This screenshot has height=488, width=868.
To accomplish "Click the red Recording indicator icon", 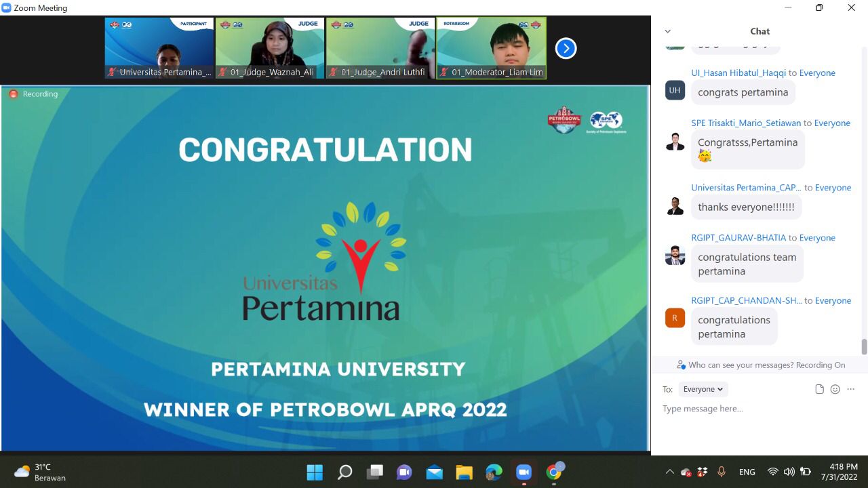I will [13, 94].
